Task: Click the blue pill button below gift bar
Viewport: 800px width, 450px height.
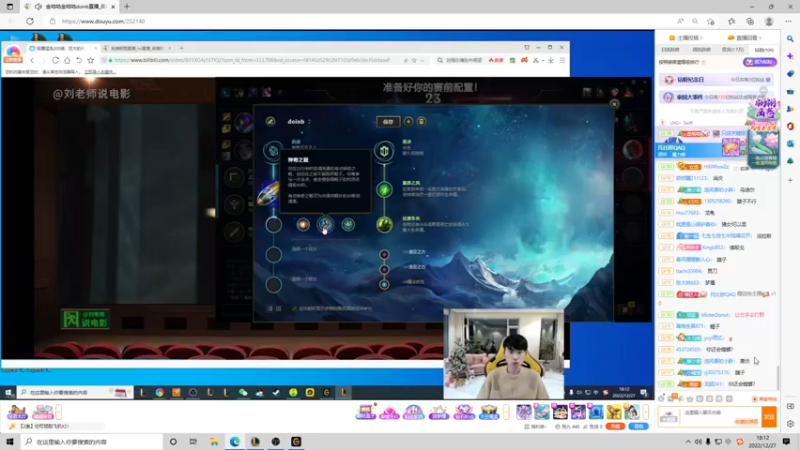Action: click(638, 426)
